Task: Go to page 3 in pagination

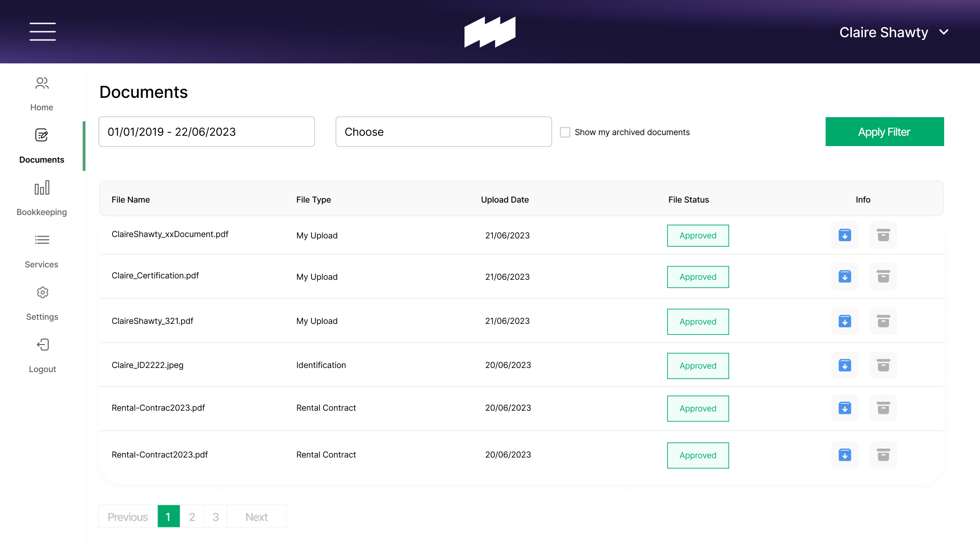Action: point(215,517)
